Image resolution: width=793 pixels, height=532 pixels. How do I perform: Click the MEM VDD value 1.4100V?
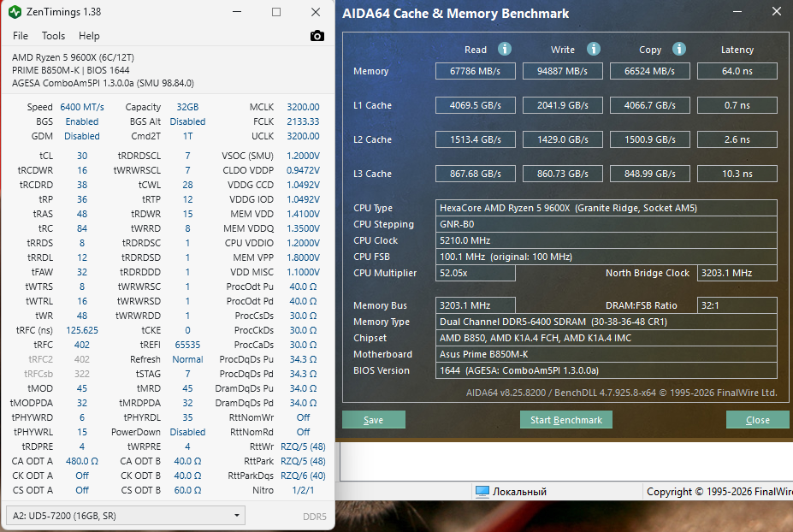(303, 214)
